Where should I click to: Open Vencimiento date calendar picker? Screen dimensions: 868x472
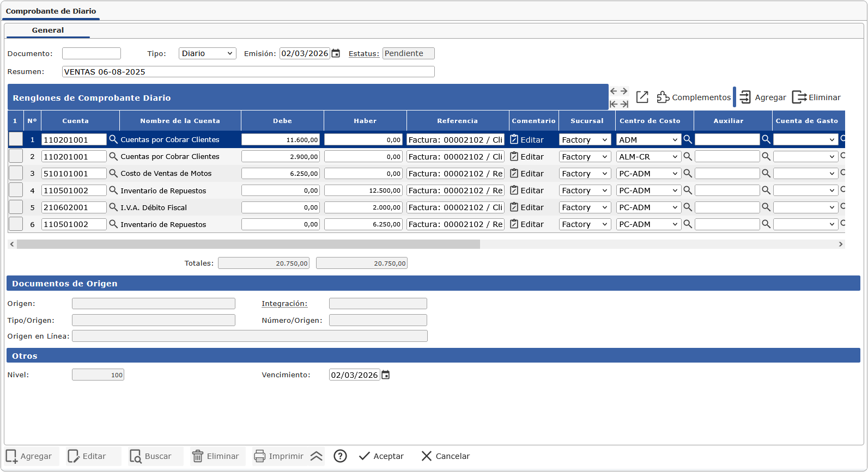(386, 375)
